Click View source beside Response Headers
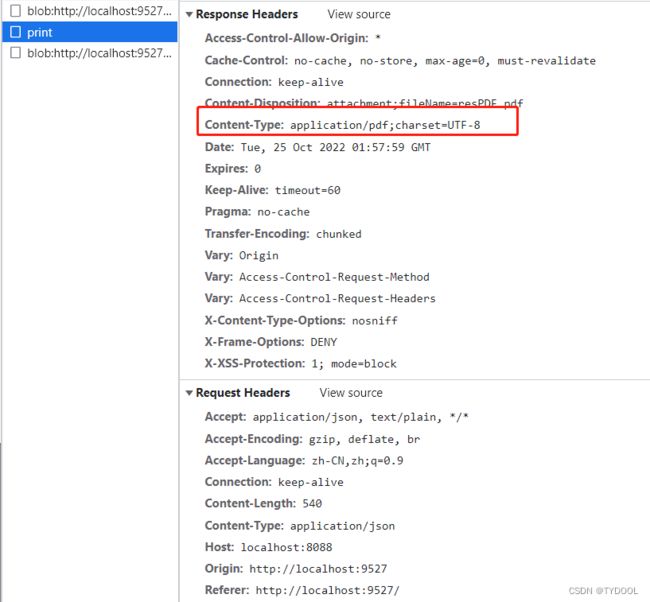This screenshot has height=602, width=650. point(359,15)
